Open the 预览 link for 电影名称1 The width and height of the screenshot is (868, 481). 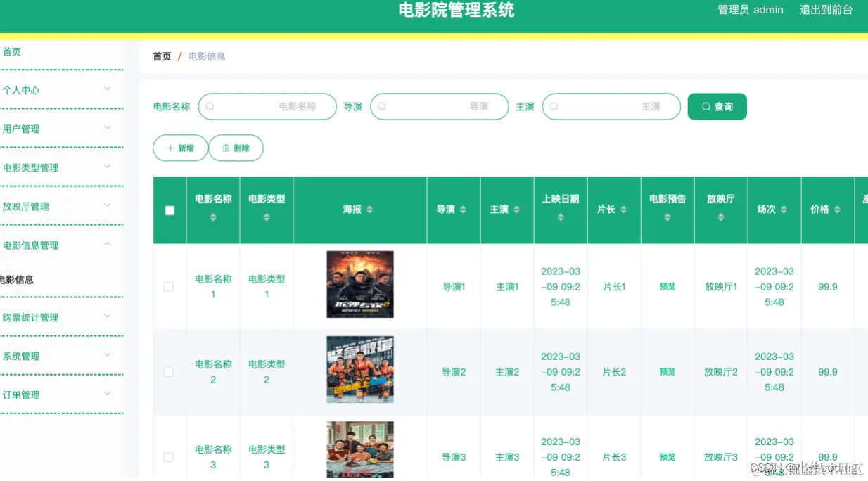click(667, 286)
